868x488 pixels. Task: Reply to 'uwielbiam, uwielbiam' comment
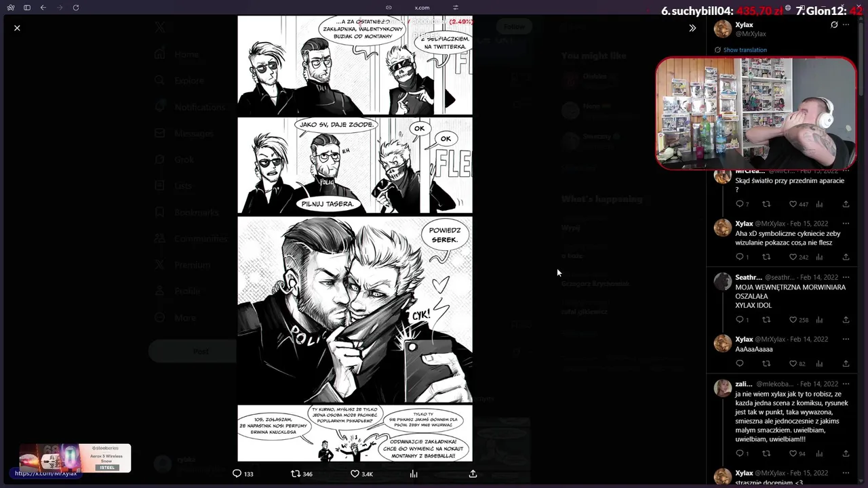[742, 453]
